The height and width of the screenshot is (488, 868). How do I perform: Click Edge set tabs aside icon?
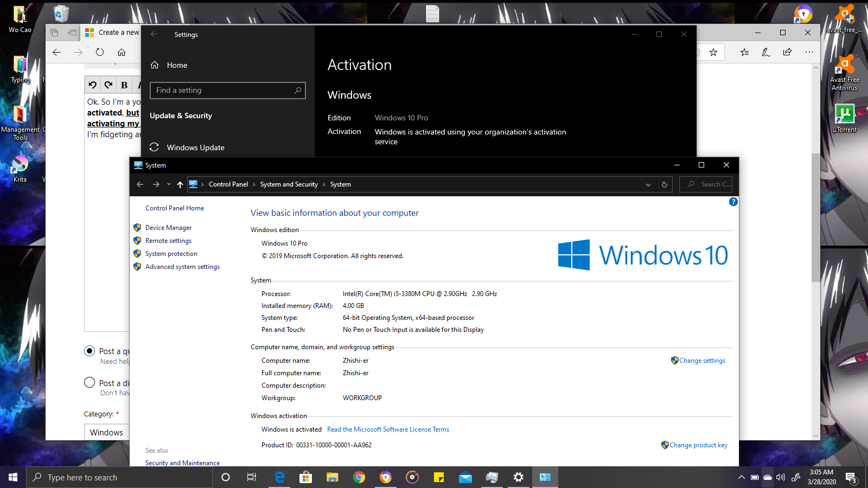pyautogui.click(x=71, y=33)
